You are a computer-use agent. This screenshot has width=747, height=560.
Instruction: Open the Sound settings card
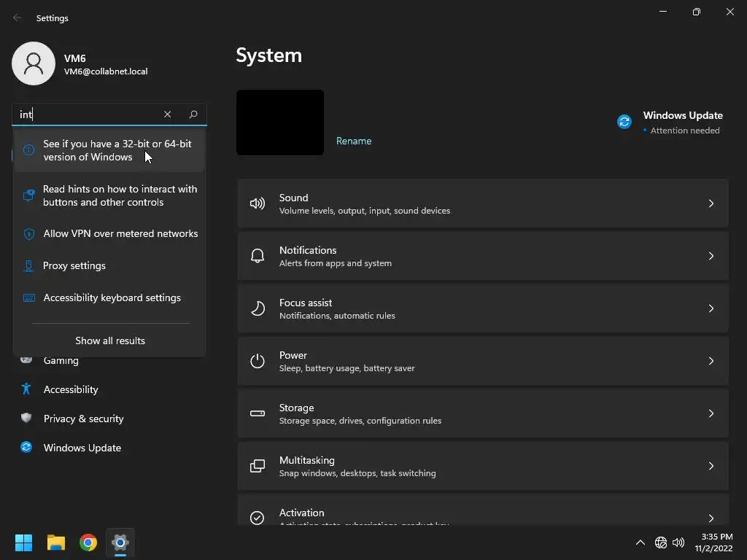pos(483,203)
